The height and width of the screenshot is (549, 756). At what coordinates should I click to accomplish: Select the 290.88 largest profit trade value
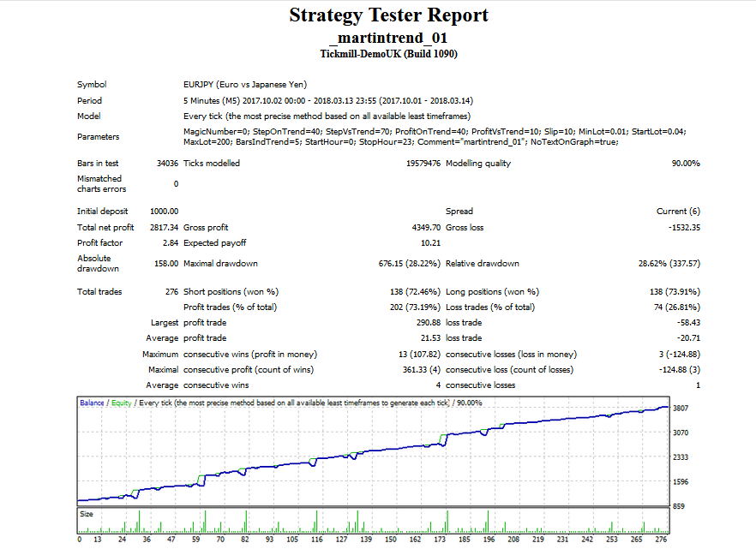pos(429,322)
